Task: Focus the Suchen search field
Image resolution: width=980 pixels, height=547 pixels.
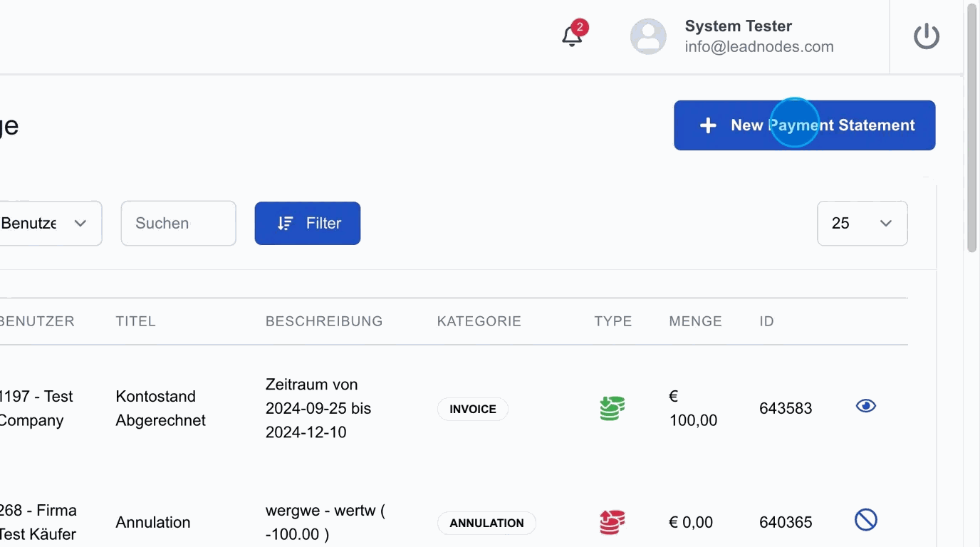Action: click(x=178, y=224)
